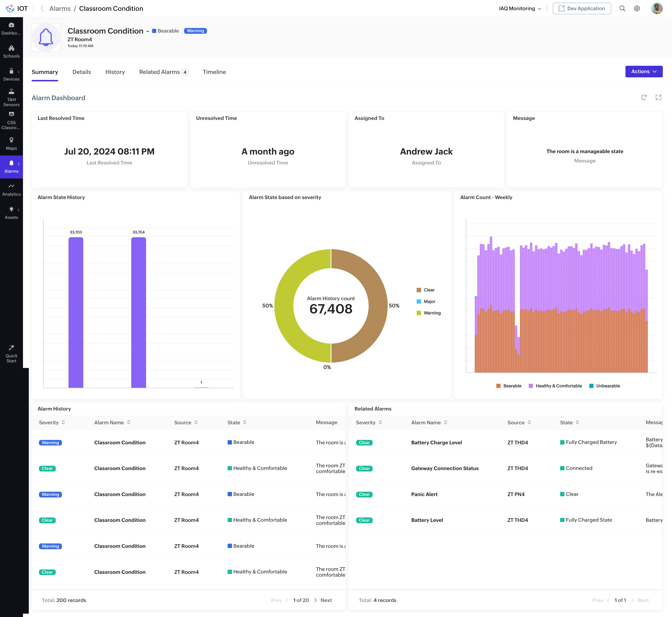Viewport: 672px width, 617px height.
Task: Go to Next page of Alarm History
Action: tap(326, 600)
